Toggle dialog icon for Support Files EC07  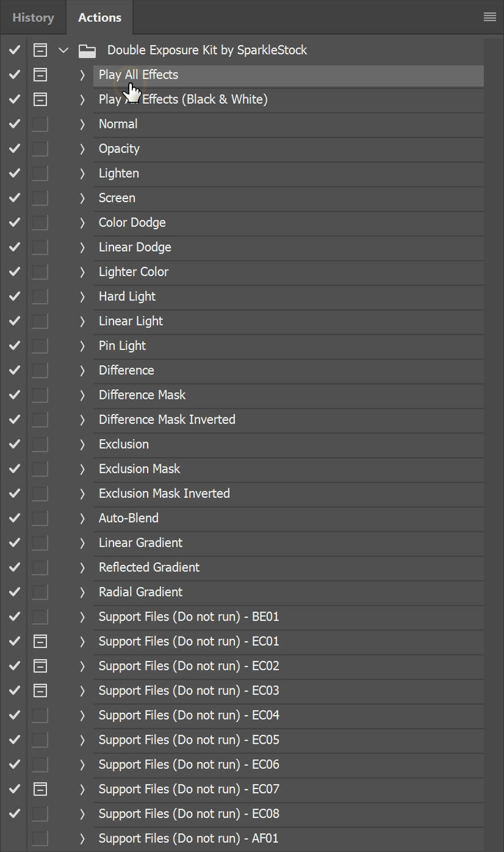[x=40, y=789]
